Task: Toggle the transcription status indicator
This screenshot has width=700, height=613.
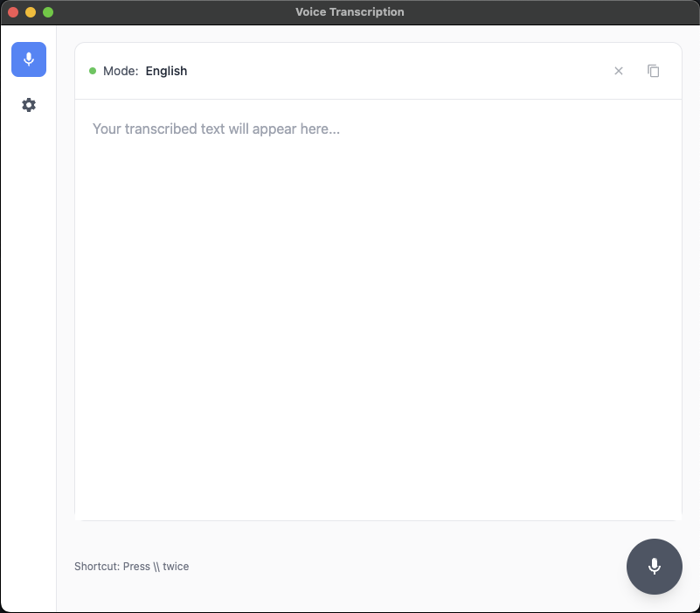Action: coord(94,71)
